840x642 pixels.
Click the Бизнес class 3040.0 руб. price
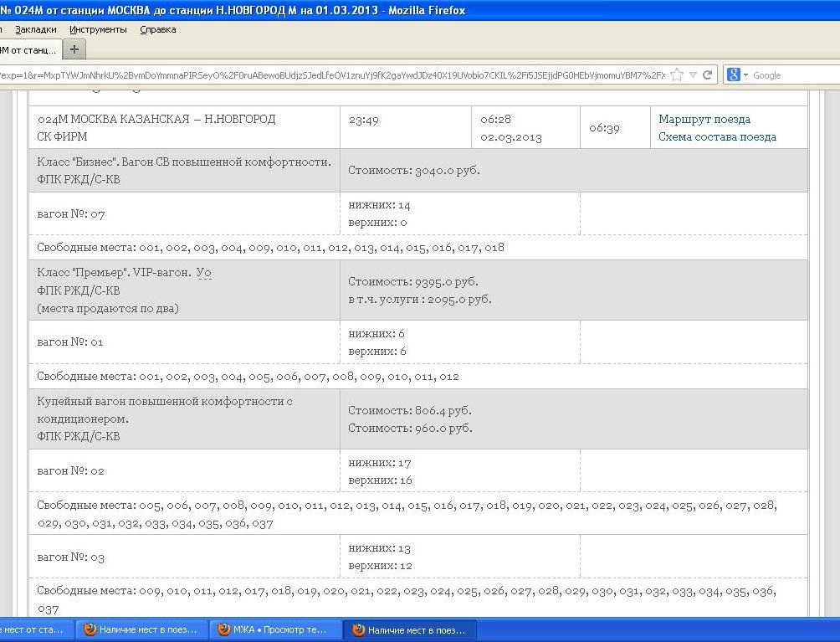tap(414, 171)
